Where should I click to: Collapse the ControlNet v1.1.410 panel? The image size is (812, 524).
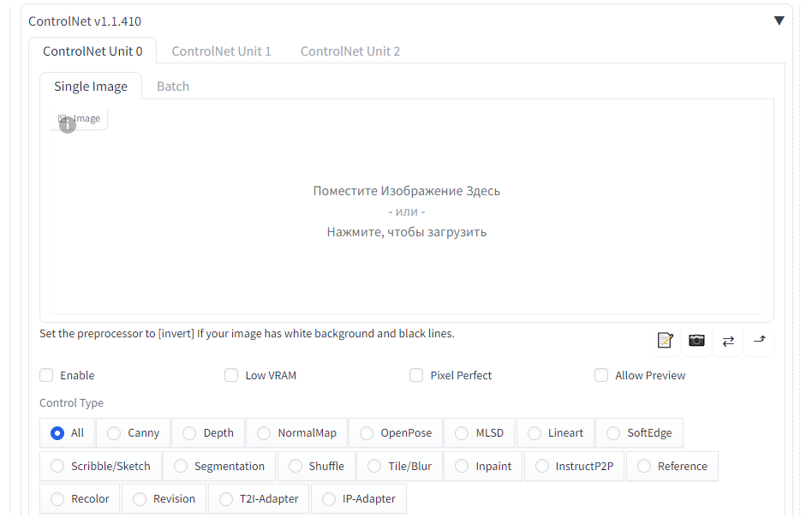(779, 21)
